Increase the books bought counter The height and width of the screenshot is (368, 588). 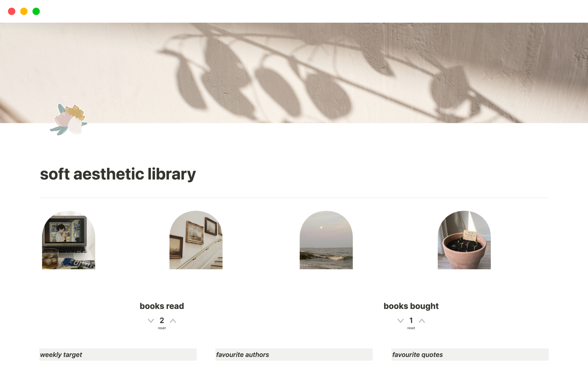(x=422, y=321)
